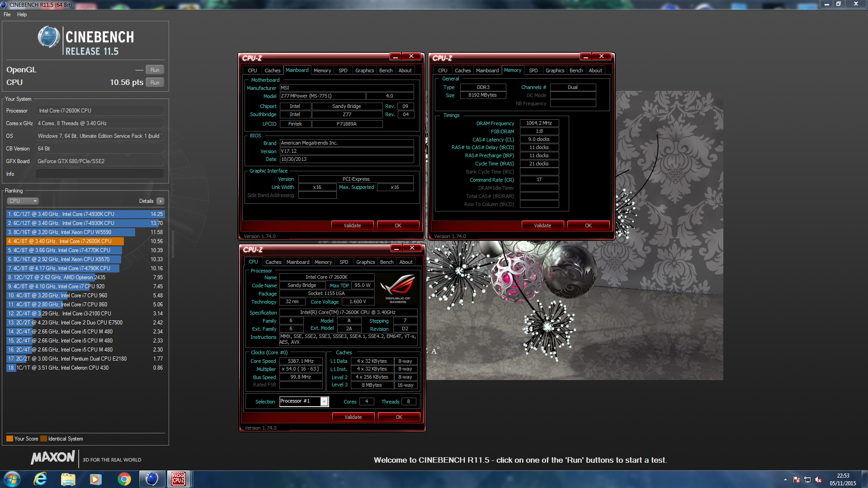The image size is (868, 488).
Task: Open CPU tab in Memory CPU-Z window
Action: click(x=443, y=70)
